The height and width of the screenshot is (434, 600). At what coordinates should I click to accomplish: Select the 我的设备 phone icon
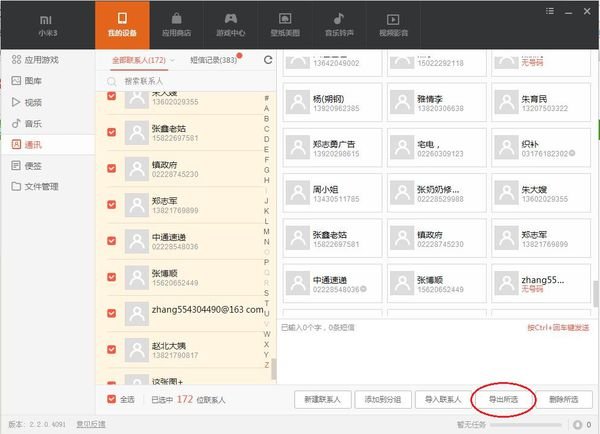point(122,18)
